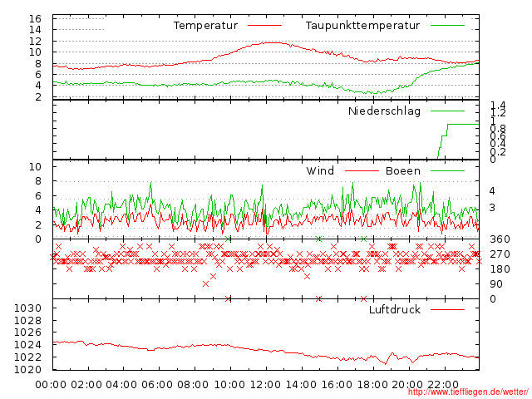Click the 270 wind direction axis value
532x399 pixels.
click(x=500, y=254)
